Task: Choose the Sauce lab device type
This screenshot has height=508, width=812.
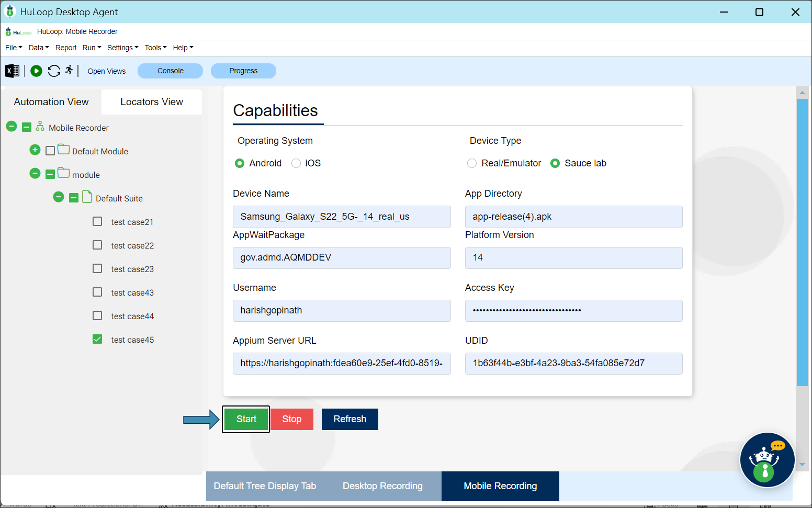Action: pos(555,163)
